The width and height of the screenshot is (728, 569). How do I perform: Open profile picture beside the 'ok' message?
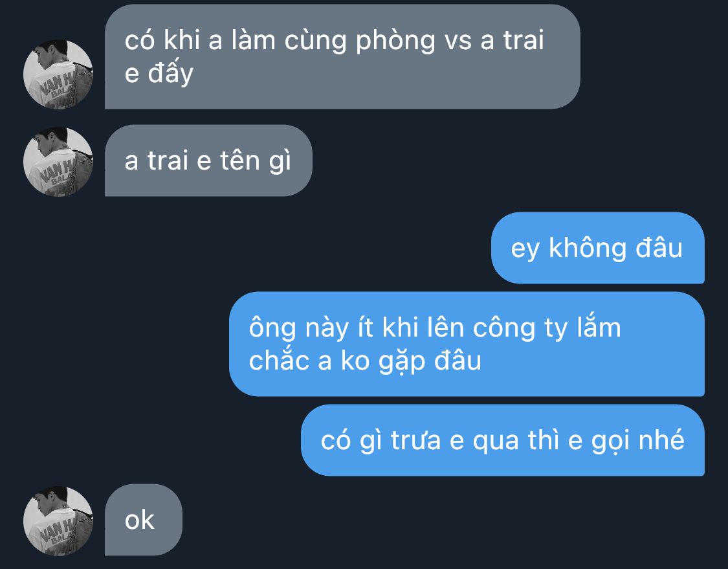click(58, 521)
